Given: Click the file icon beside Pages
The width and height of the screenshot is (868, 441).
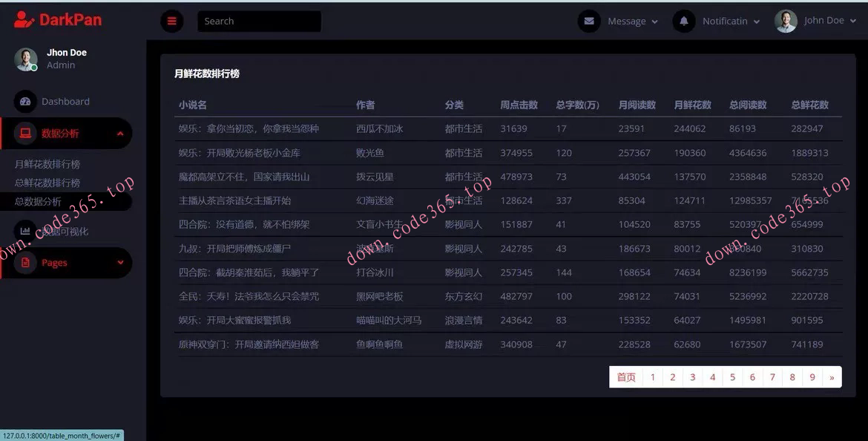Looking at the screenshot, I should click(x=25, y=263).
